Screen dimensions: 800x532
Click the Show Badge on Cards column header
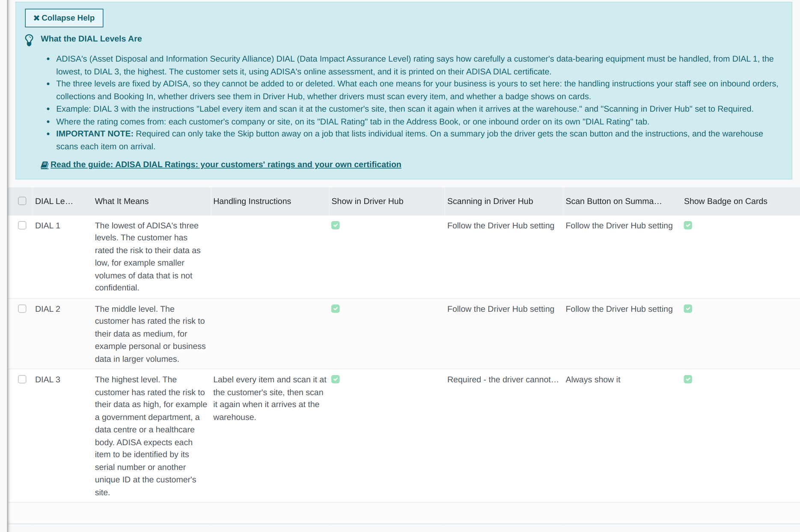[x=726, y=201]
